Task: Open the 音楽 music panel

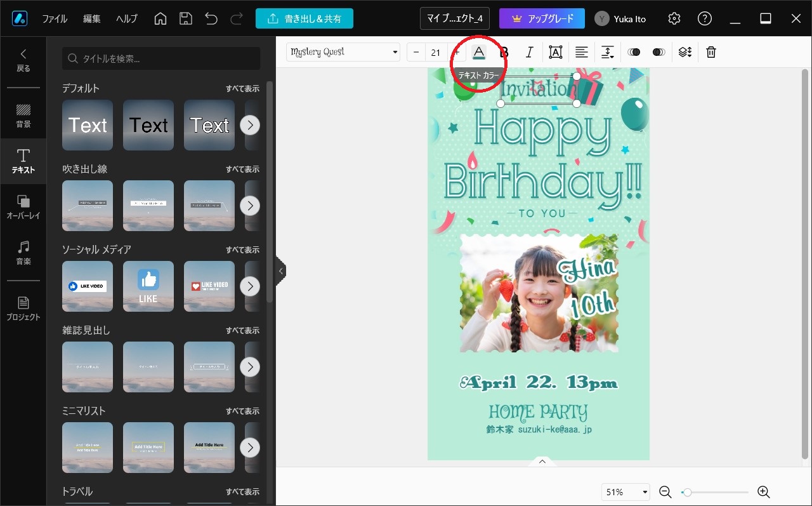Action: (x=23, y=253)
